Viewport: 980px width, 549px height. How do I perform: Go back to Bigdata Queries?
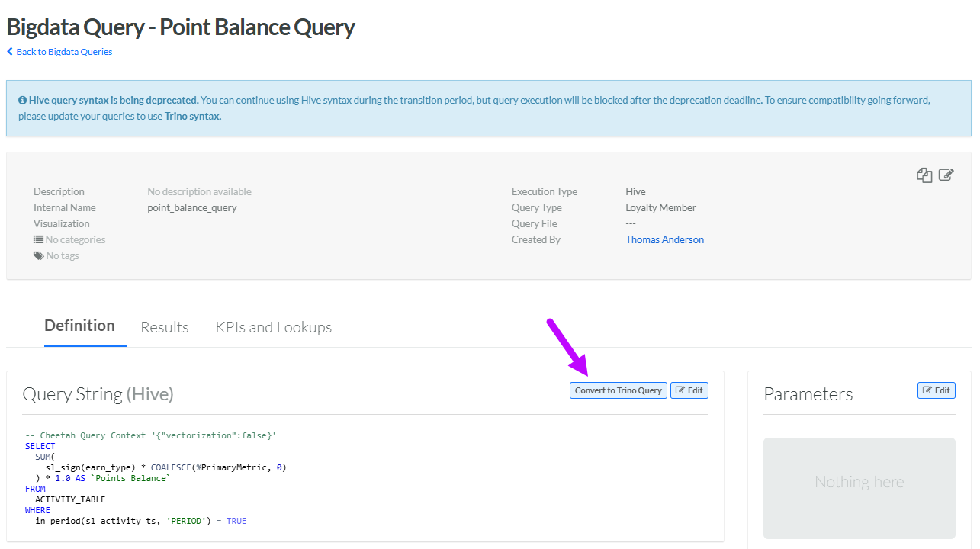64,52
